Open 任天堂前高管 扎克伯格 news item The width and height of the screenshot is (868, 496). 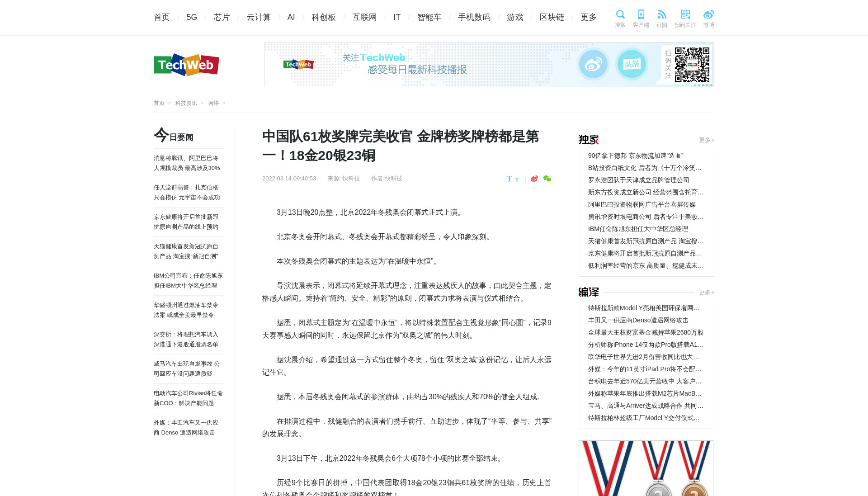click(187, 193)
